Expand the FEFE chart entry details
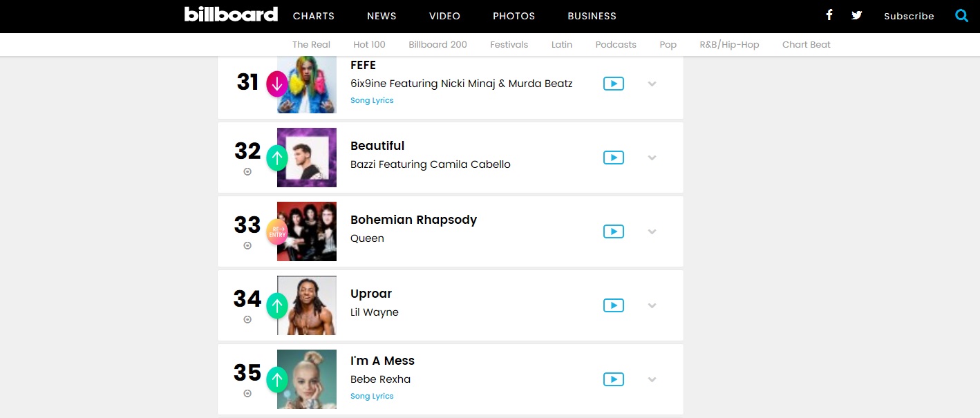 click(x=652, y=84)
